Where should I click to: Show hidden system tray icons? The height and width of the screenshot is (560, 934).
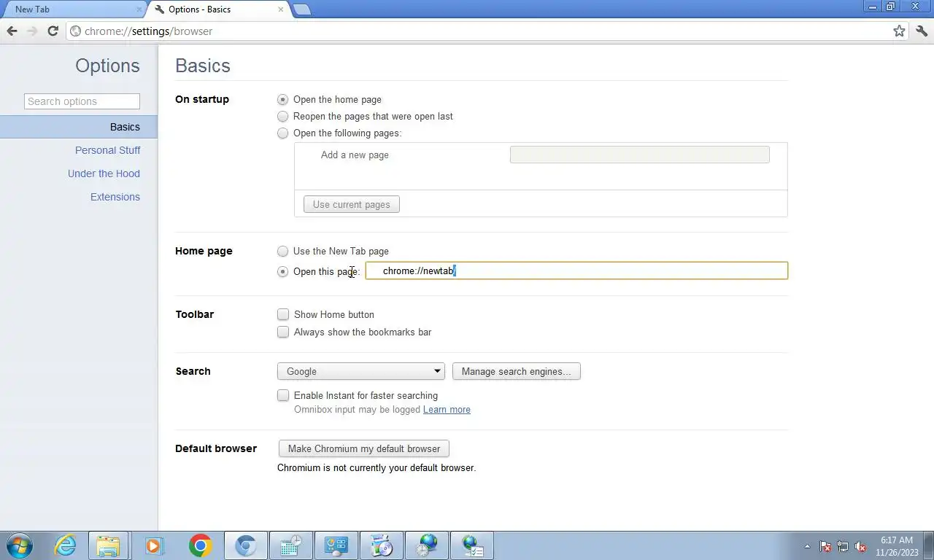[x=807, y=546]
